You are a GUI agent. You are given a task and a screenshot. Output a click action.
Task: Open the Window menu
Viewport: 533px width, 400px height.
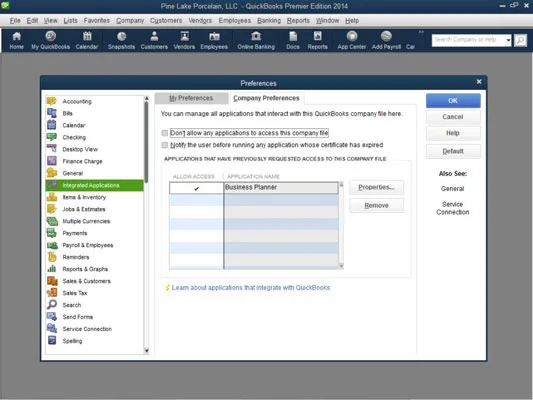(327, 20)
